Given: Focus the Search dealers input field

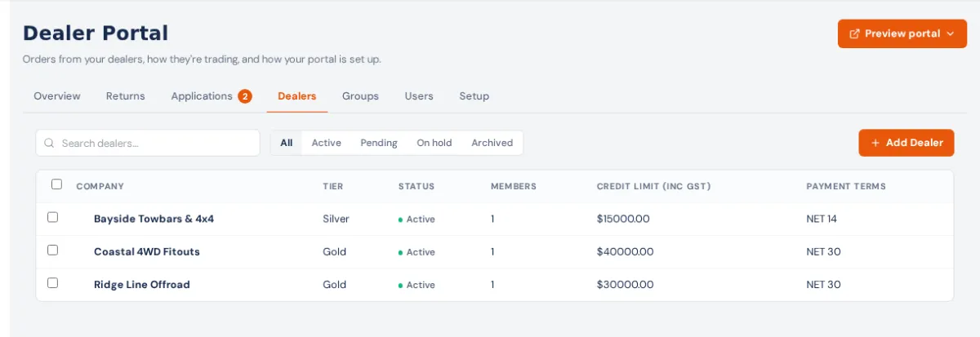Looking at the screenshot, I should (x=148, y=143).
